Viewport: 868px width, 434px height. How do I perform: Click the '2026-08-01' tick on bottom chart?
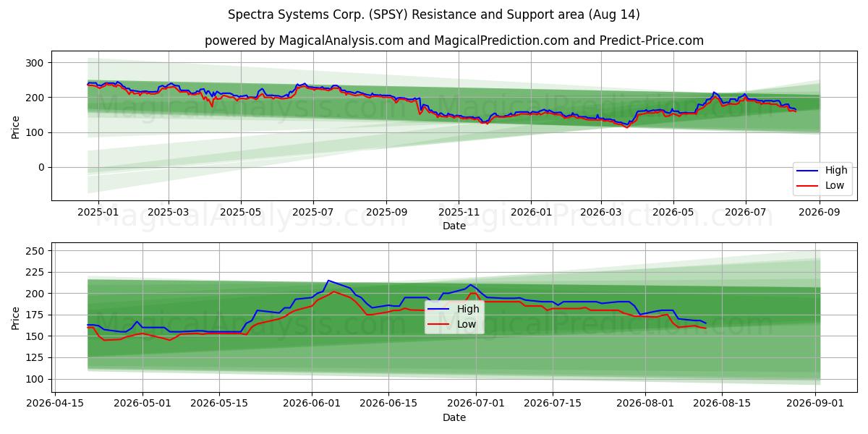point(645,404)
